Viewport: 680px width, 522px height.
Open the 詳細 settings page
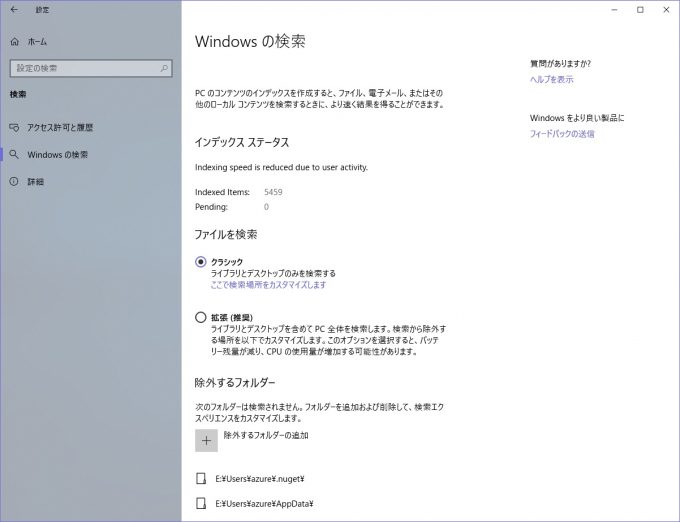coord(36,182)
